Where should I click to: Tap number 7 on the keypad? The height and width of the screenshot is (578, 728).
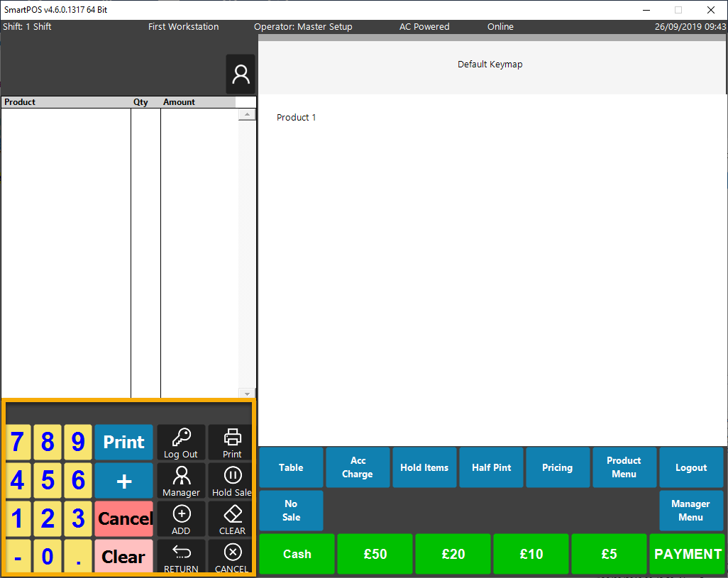pos(17,443)
